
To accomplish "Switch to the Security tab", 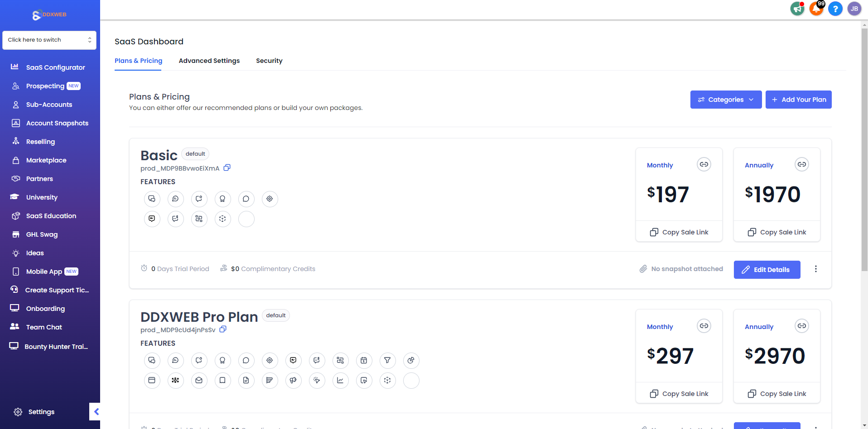I will point(269,61).
